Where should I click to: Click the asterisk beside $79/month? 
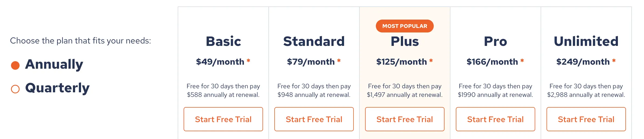point(339,61)
